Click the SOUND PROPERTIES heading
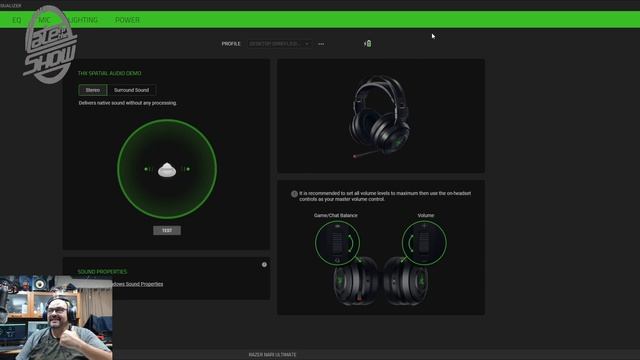The image size is (640, 360). [x=102, y=271]
